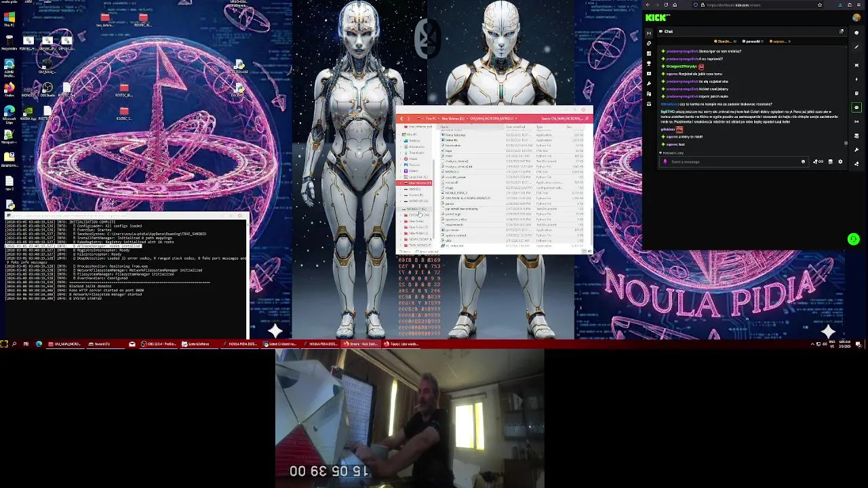This screenshot has width=868, height=488.
Task: Open the browser hamburger menu
Action: [859, 5]
